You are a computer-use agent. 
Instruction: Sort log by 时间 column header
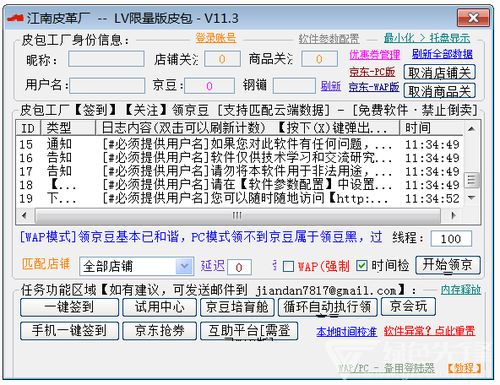click(431, 128)
